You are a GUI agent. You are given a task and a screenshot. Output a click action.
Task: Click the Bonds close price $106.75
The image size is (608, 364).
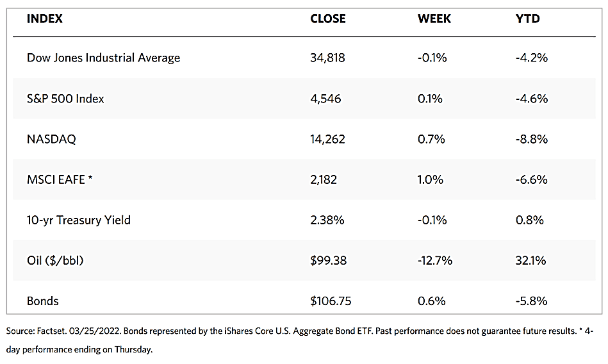pos(331,301)
